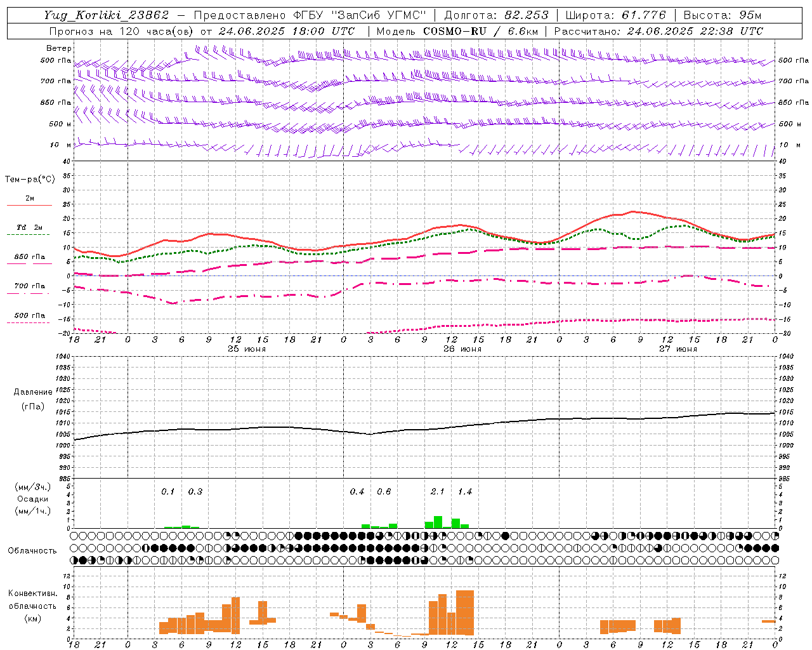The width and height of the screenshot is (812, 650).
Task: Click the Рассчитано: 24.06.2025 22:38 UTC timestamp
Action: tap(658, 31)
